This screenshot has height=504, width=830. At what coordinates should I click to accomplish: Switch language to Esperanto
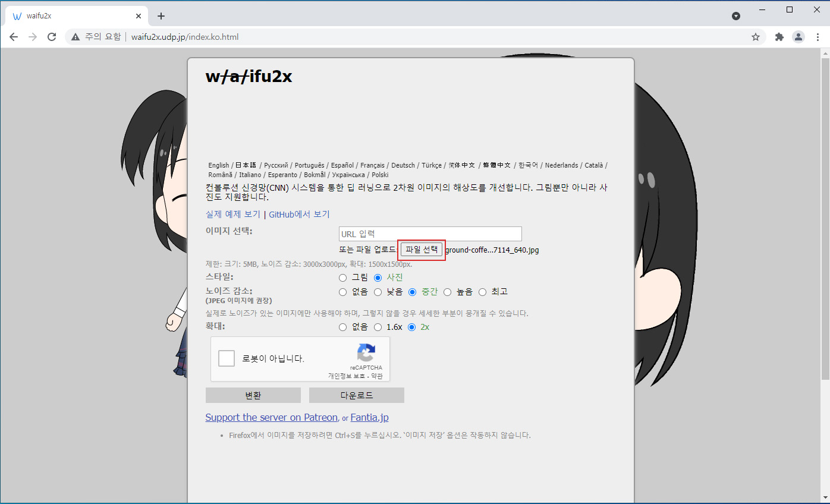tap(282, 175)
